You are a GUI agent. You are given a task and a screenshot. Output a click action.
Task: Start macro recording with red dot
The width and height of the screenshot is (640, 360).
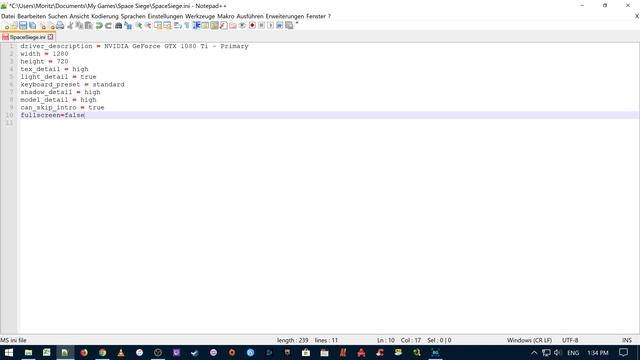click(x=252, y=26)
